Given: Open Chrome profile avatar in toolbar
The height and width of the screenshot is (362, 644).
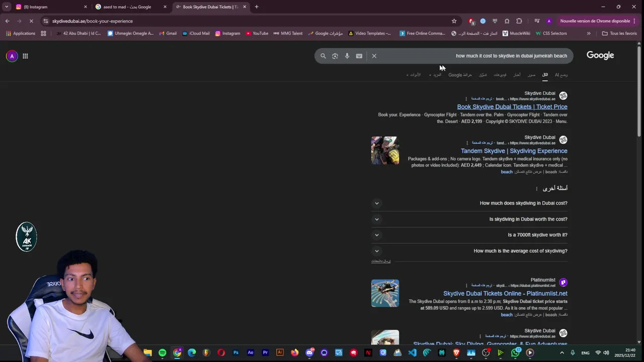Looking at the screenshot, I should (549, 21).
